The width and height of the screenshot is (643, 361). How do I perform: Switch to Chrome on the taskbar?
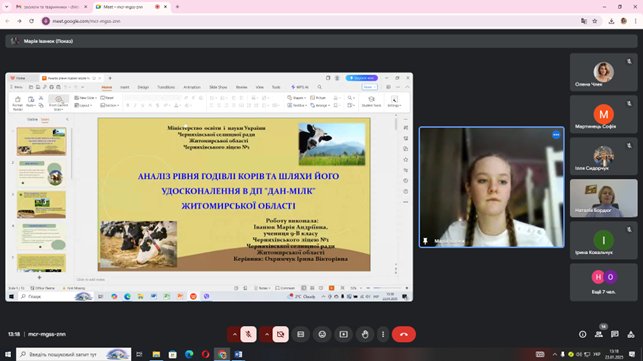(222, 354)
